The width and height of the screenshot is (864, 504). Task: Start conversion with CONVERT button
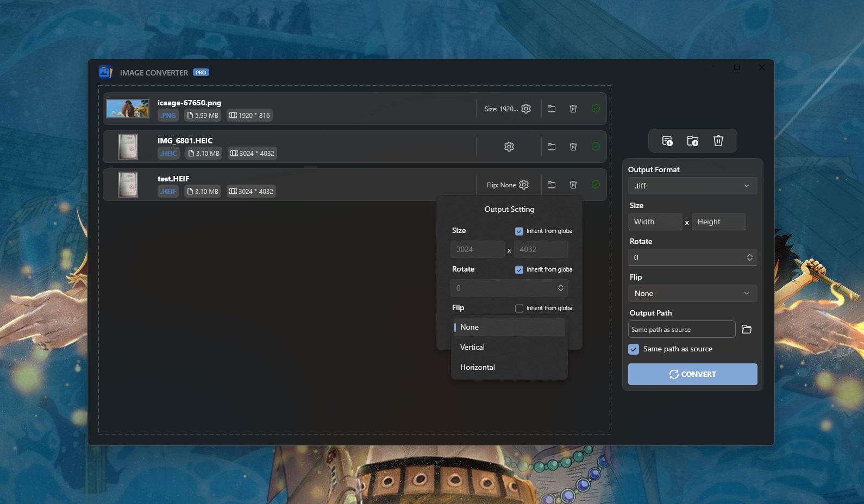692,374
